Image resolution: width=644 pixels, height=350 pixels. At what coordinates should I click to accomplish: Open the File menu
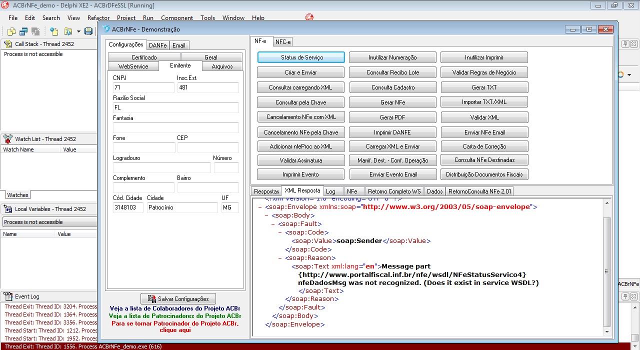(x=13, y=17)
